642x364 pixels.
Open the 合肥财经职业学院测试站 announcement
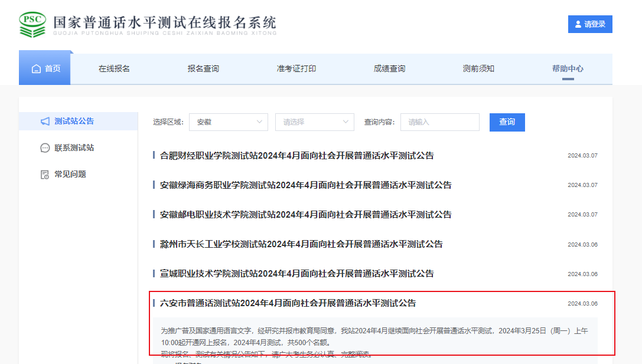click(x=297, y=155)
